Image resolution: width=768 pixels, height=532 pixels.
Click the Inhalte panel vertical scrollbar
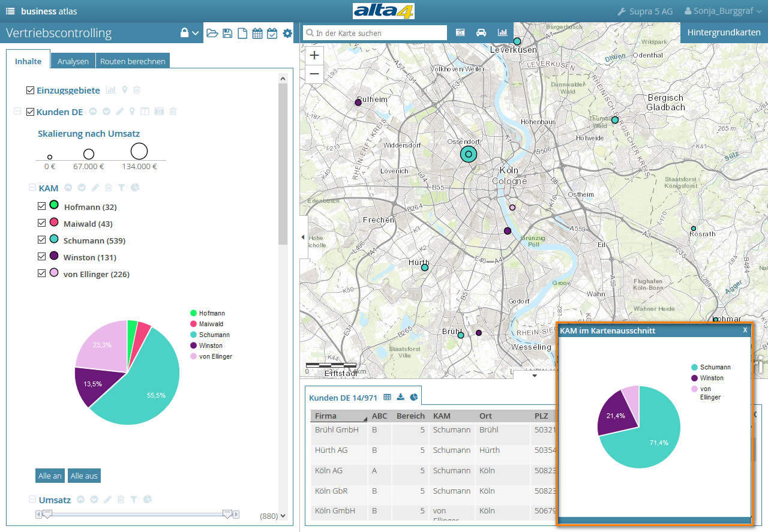pos(283,164)
